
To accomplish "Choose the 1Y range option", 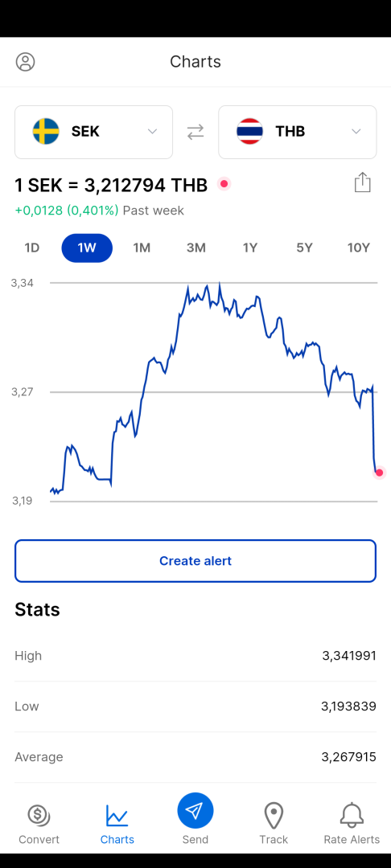I will (x=250, y=248).
